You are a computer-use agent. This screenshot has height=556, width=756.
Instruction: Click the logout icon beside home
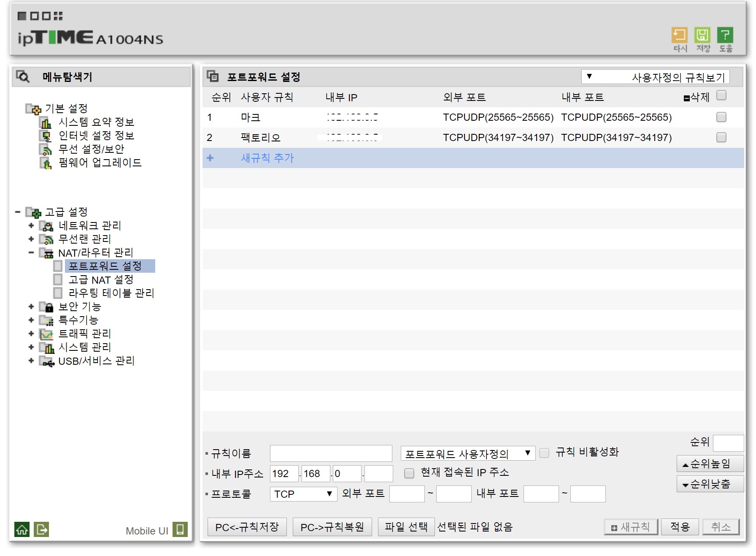click(41, 529)
